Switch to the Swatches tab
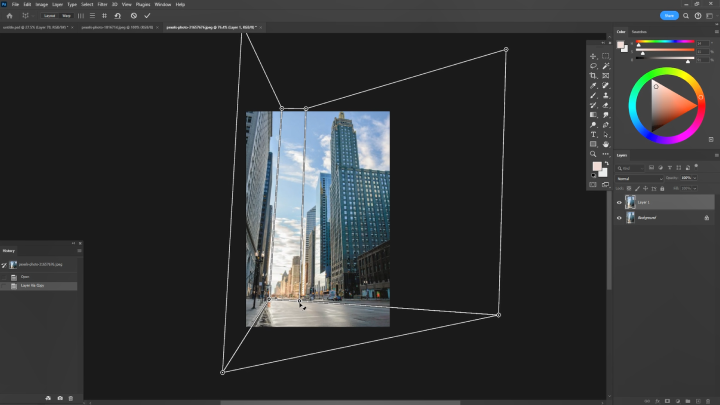The width and height of the screenshot is (720, 405). coord(639,32)
